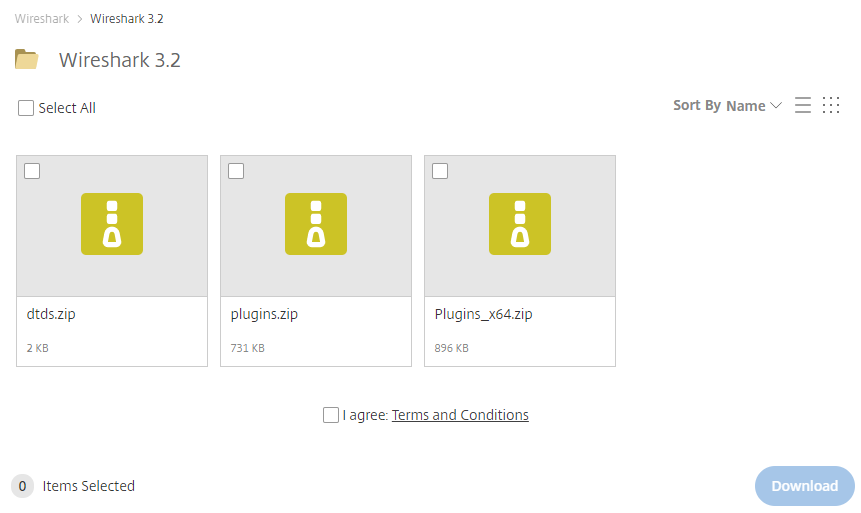861x513 pixels.
Task: Click the plugins.zip file name
Action: click(x=264, y=314)
